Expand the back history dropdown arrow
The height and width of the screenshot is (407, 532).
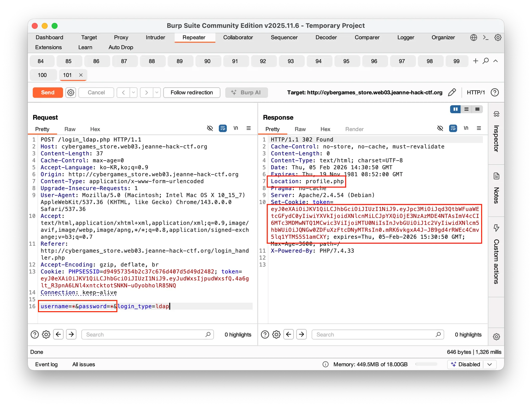pyautogui.click(x=134, y=92)
